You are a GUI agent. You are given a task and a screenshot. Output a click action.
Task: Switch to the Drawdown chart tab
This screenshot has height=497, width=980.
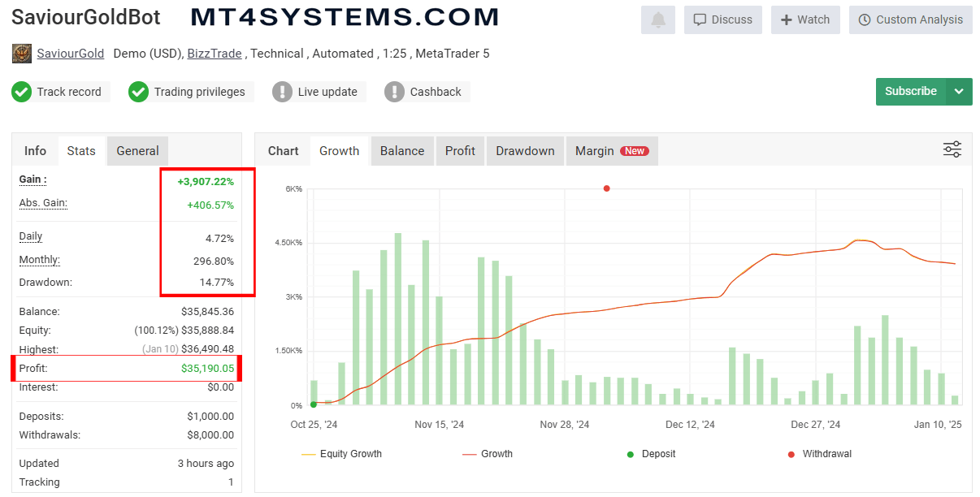click(x=525, y=151)
